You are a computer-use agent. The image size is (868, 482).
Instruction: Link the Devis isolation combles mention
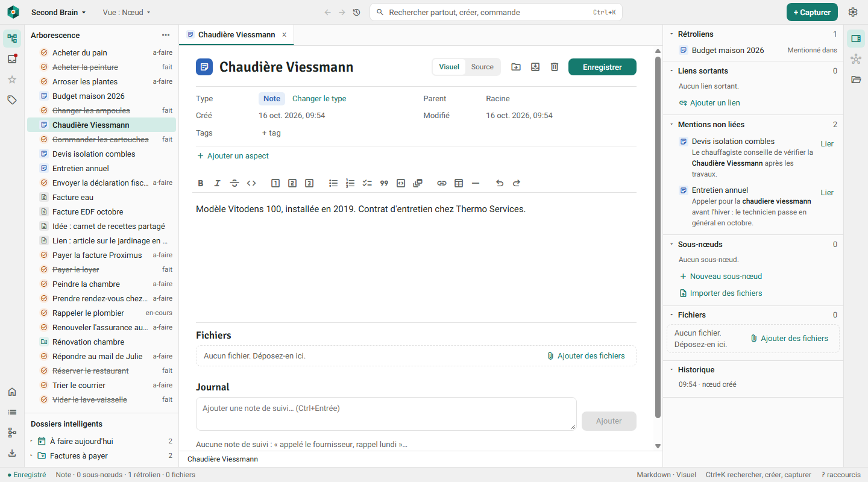coord(827,144)
